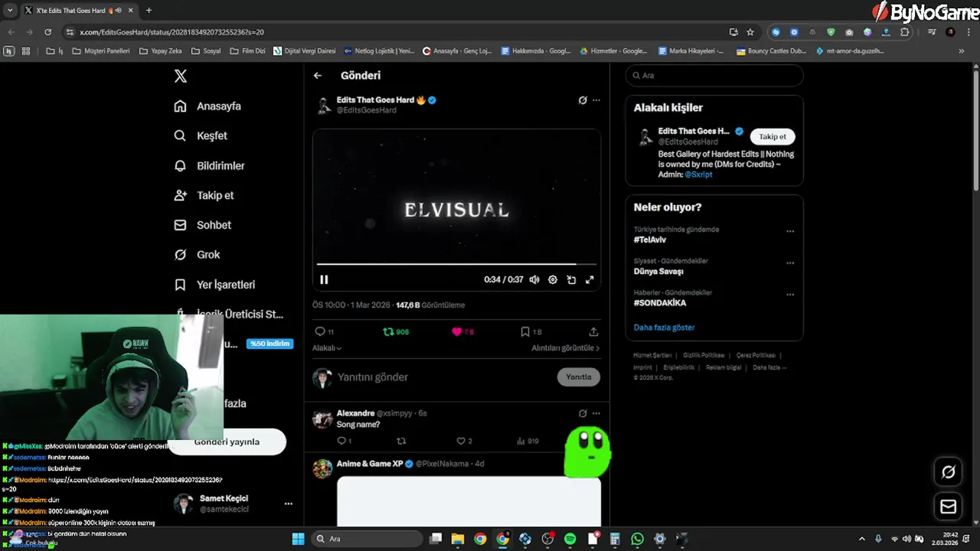
Task: Open Yapay Zeka bookmarks folder
Action: click(x=161, y=51)
